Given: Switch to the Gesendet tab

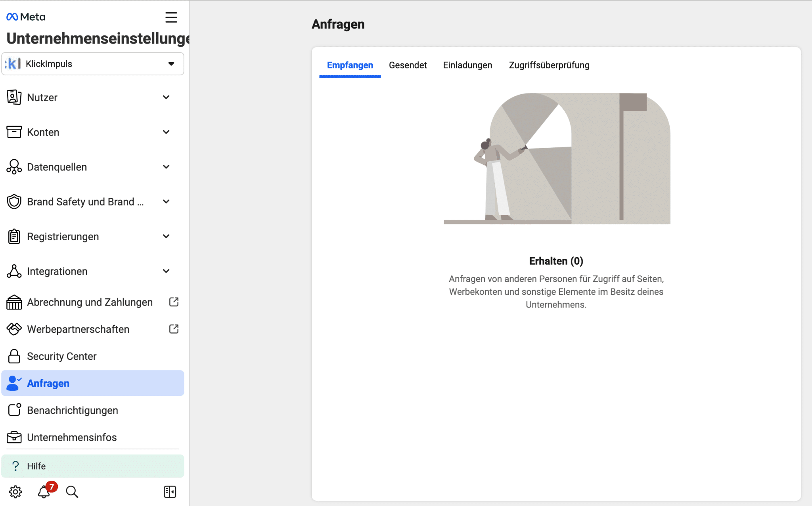Looking at the screenshot, I should pos(408,65).
